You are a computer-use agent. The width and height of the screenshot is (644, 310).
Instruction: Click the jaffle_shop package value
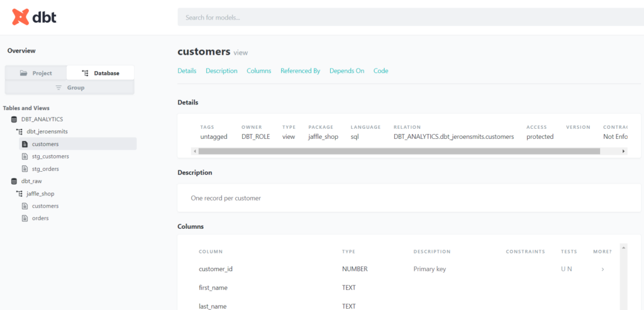[x=323, y=136]
